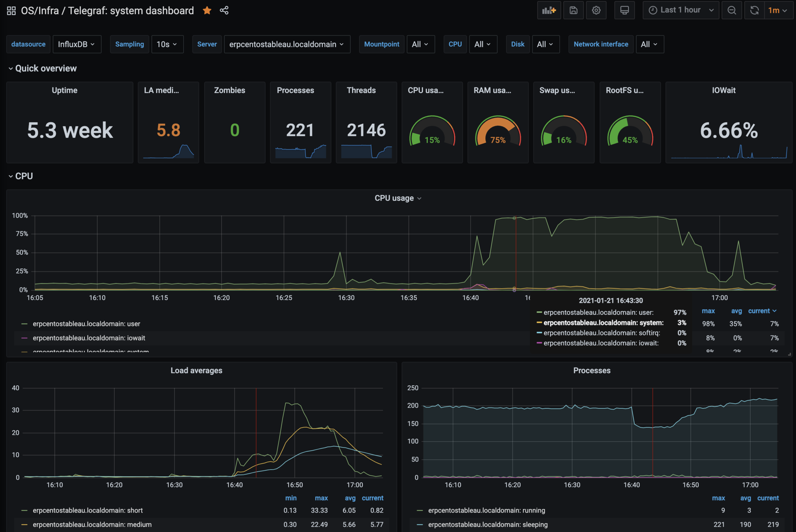Toggle the user series in CPU usage legend
Image resolution: width=796 pixels, height=532 pixels.
(86, 324)
